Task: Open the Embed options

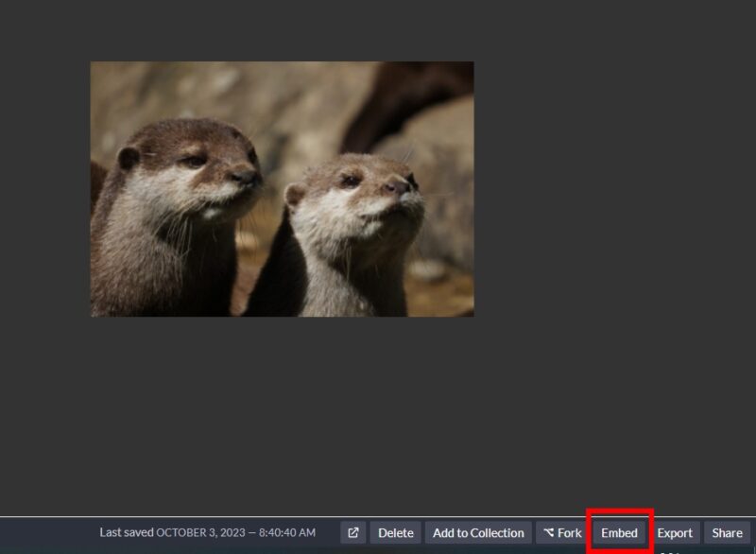Action: point(619,532)
